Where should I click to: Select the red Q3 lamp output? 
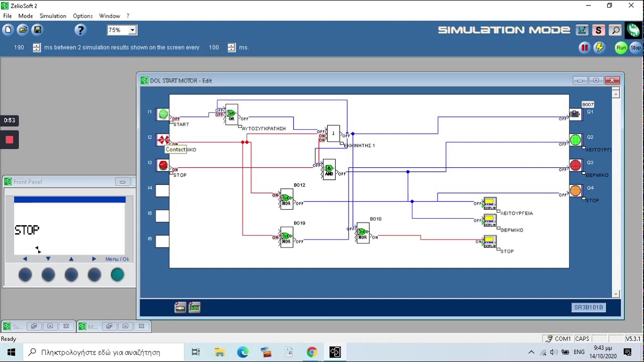pyautogui.click(x=575, y=165)
